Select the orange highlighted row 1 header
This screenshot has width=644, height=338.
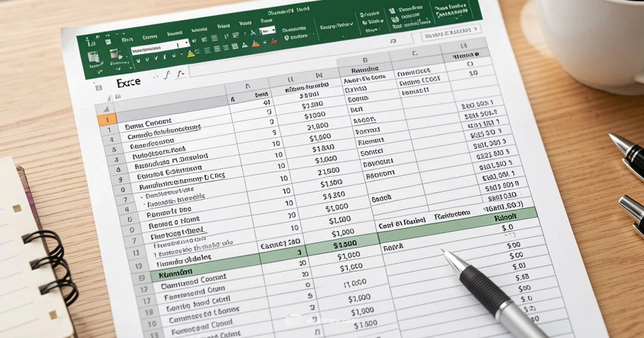pyautogui.click(x=107, y=120)
